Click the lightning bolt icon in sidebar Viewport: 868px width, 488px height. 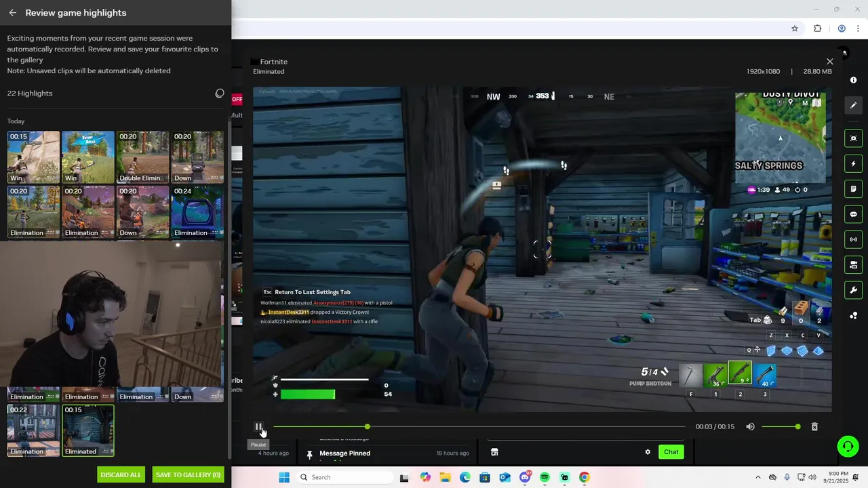coord(853,164)
